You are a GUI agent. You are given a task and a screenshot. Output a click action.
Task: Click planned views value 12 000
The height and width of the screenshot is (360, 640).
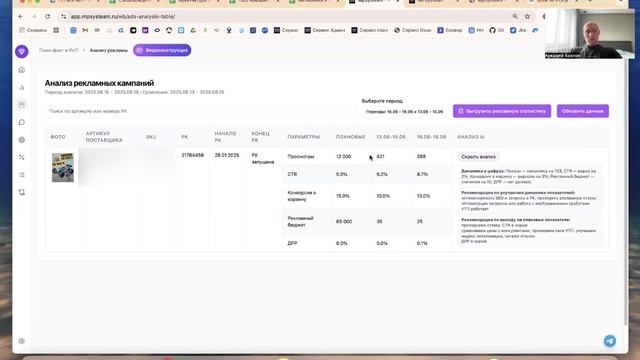coord(343,157)
